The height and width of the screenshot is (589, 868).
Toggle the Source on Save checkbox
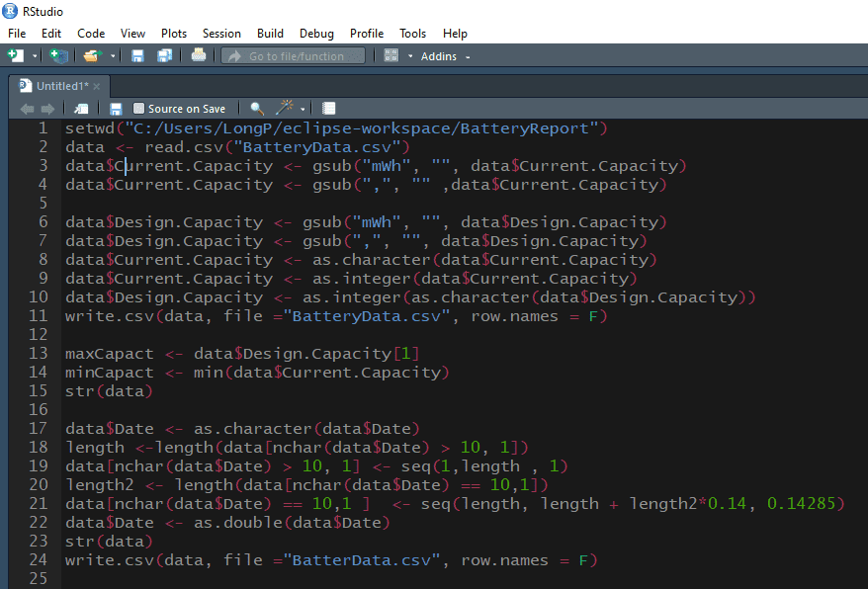139,109
